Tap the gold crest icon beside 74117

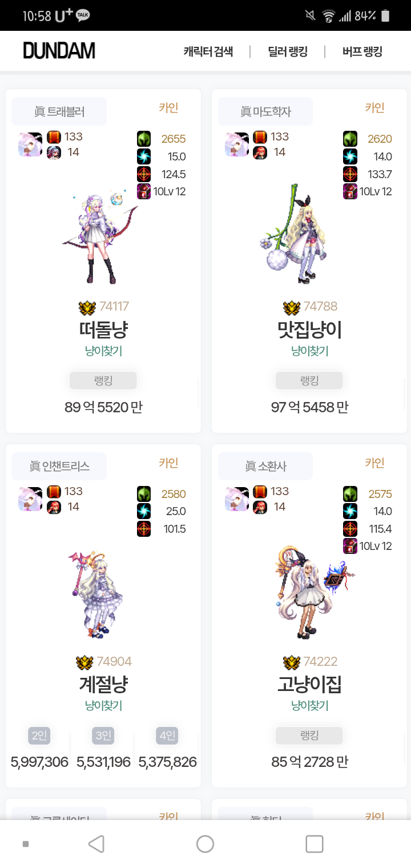[87, 307]
